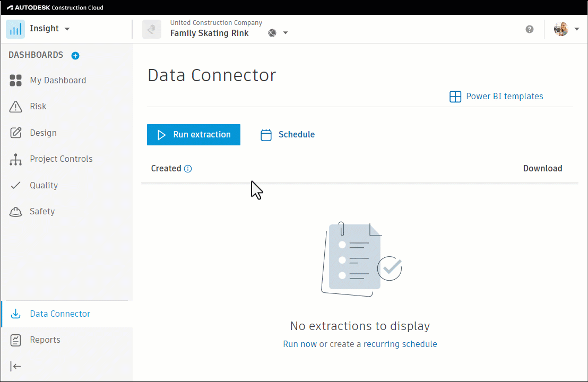
Task: Open the Power BI templates link
Action: click(496, 96)
